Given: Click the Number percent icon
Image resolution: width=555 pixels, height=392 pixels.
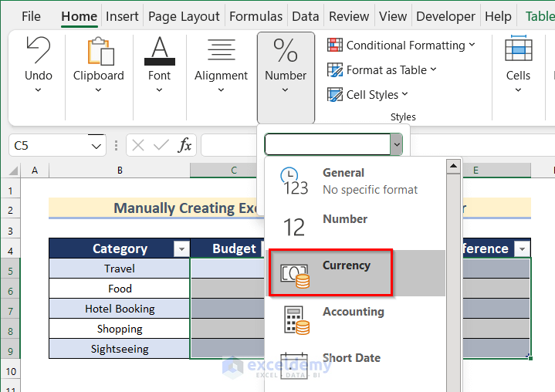Looking at the screenshot, I should tap(286, 51).
